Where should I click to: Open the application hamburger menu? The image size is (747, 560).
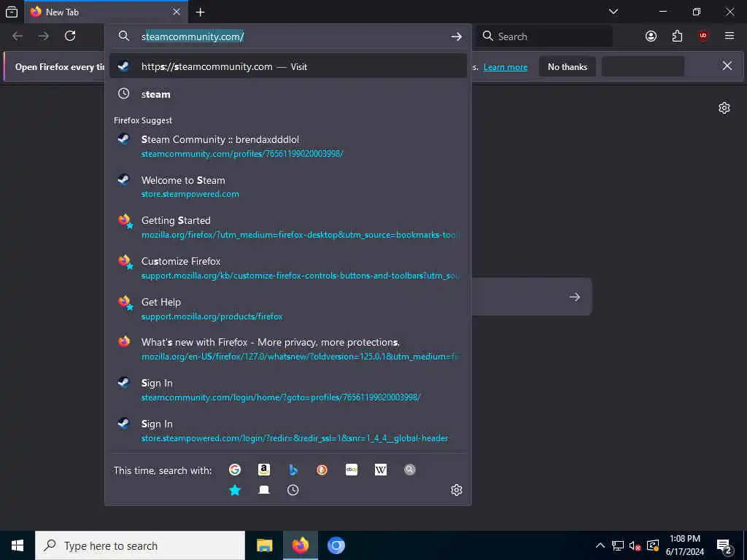pos(729,36)
